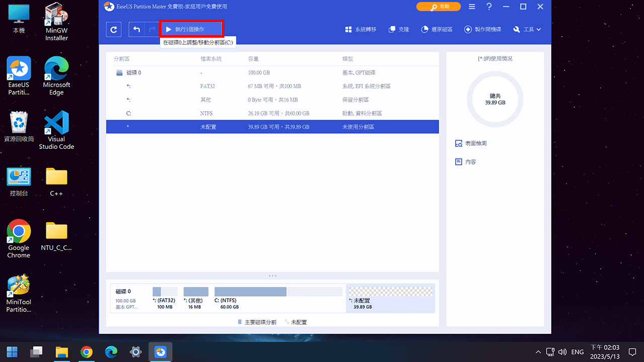Screen dimensions: 644x362
Task: Open the 系統轉移 migration feature
Action: (360, 29)
